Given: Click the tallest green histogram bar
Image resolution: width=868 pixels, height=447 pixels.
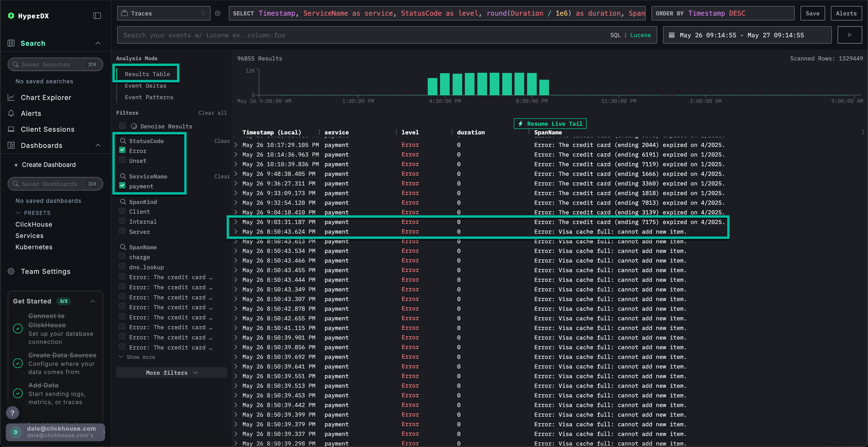Looking at the screenshot, I should pos(482,84).
